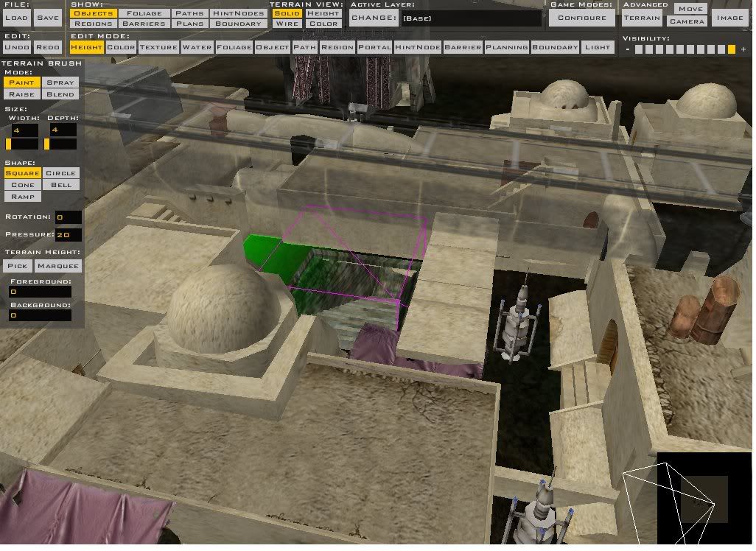
Task: Open Game Modes Configure
Action: coord(582,18)
